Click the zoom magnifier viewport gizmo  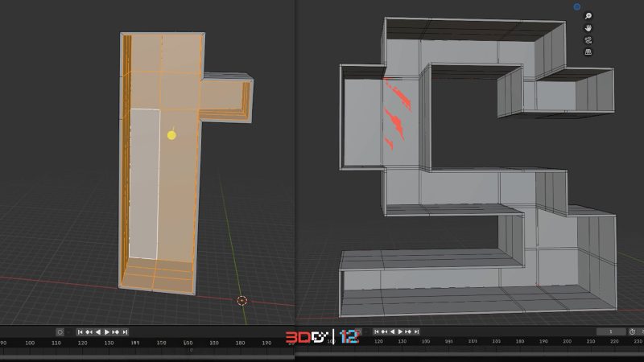[x=588, y=16]
